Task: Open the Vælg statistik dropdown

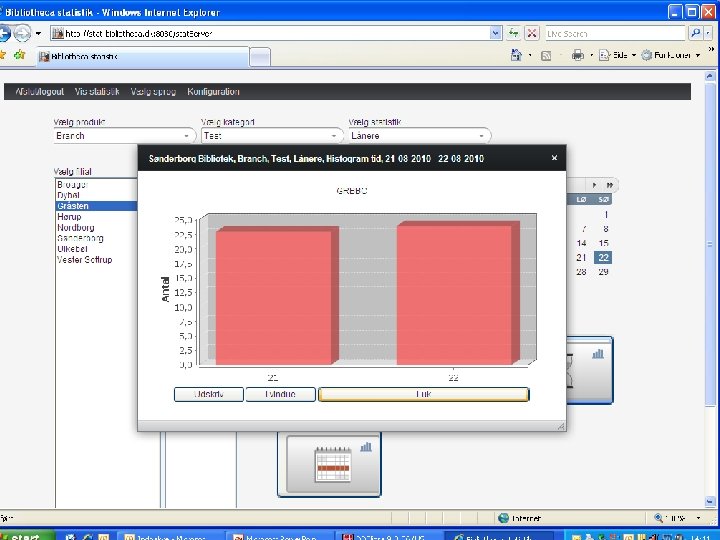Action: coord(419,136)
